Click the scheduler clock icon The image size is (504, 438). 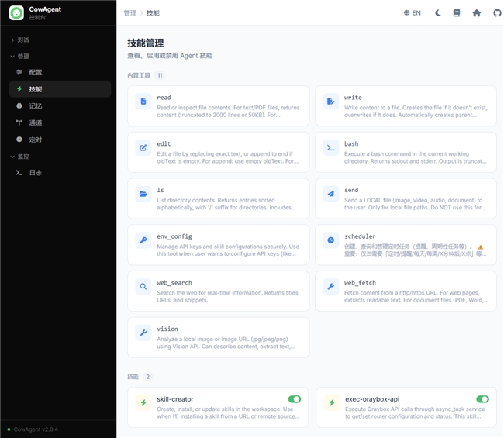pyautogui.click(x=331, y=240)
